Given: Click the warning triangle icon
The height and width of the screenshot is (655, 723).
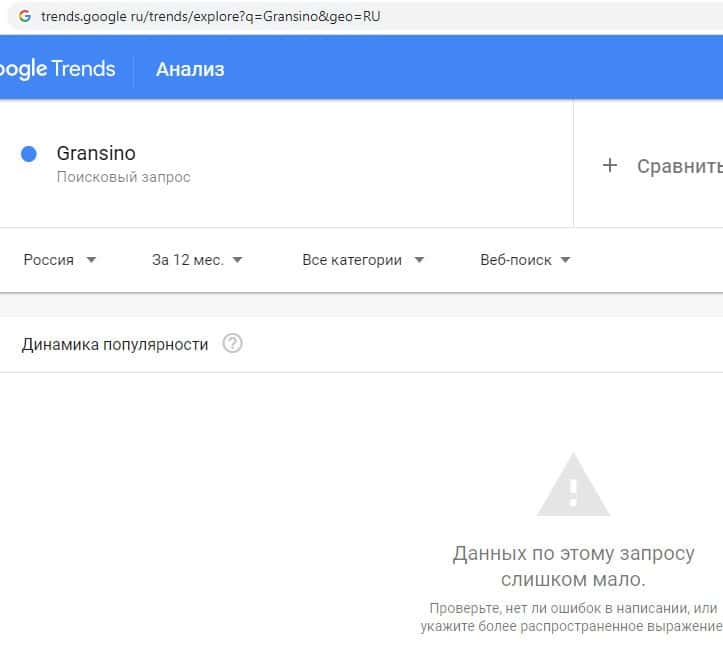Looking at the screenshot, I should click(x=573, y=485).
